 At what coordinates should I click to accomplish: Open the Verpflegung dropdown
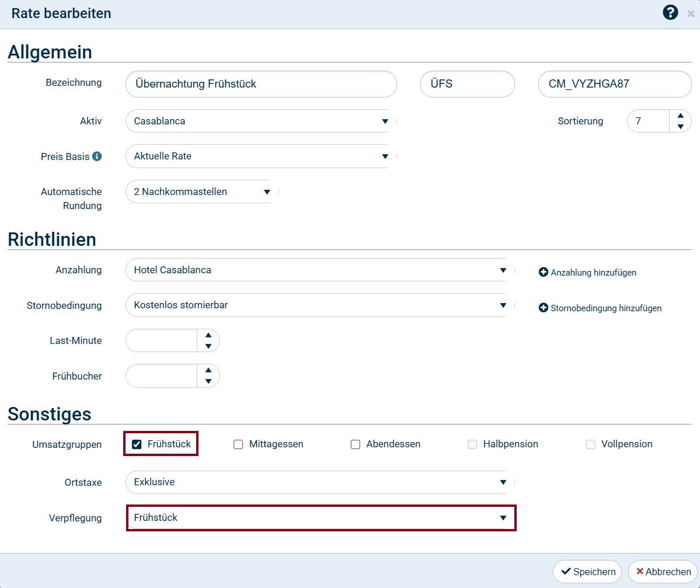coord(320,518)
